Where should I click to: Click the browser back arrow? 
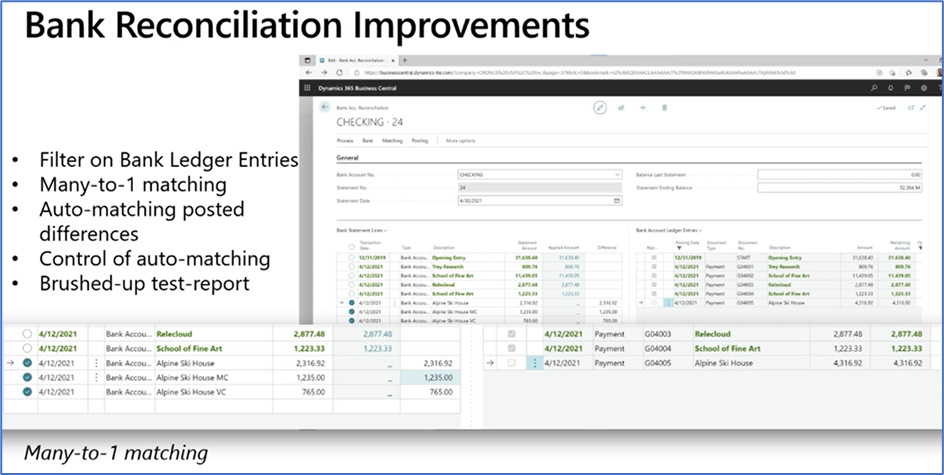(x=309, y=72)
